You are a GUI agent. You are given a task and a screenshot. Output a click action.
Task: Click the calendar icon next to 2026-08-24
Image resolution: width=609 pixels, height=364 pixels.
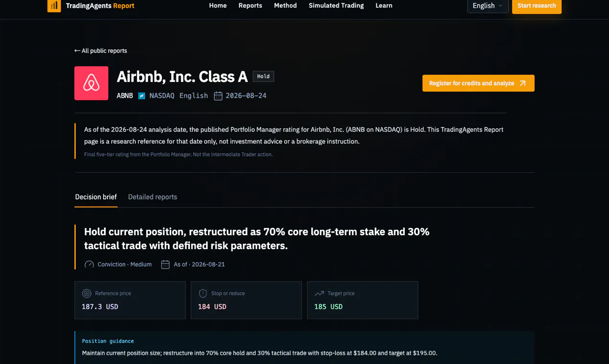click(218, 96)
